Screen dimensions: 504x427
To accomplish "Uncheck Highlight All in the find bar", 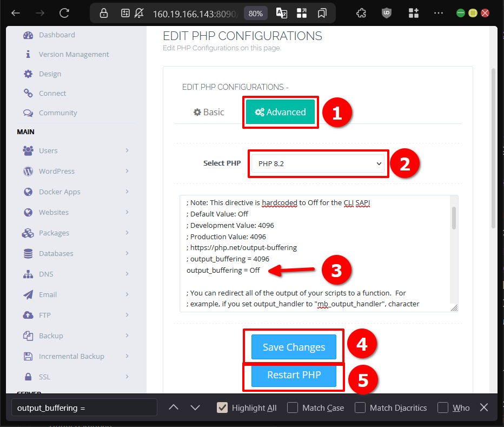I will coord(222,408).
